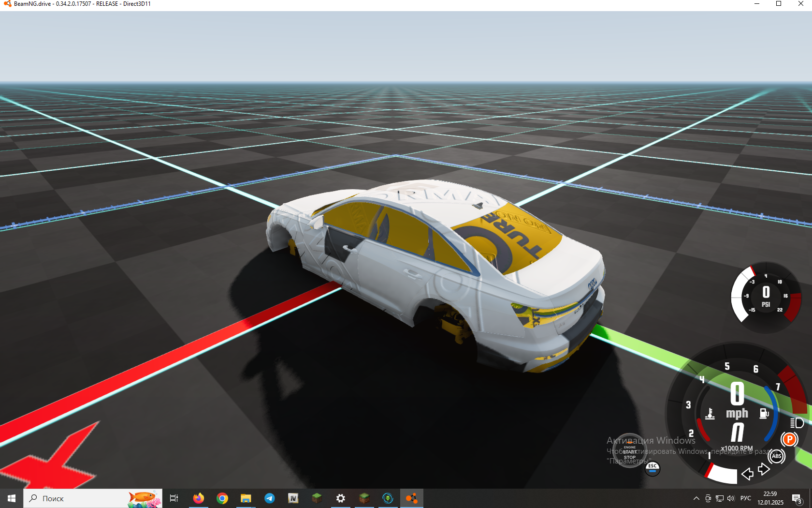Open File Explorer from the taskbar
The width and height of the screenshot is (812, 508).
pos(246,498)
